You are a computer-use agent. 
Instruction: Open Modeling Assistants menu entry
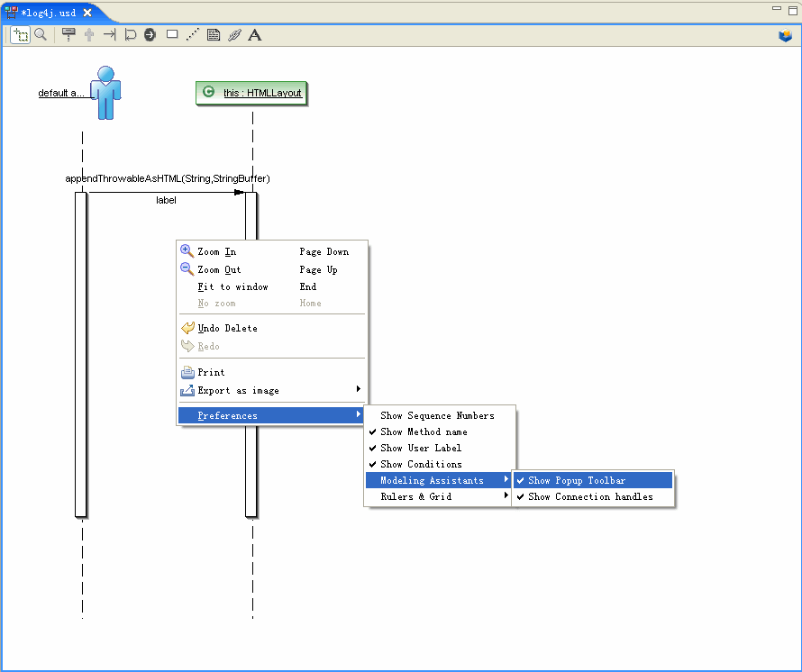440,480
